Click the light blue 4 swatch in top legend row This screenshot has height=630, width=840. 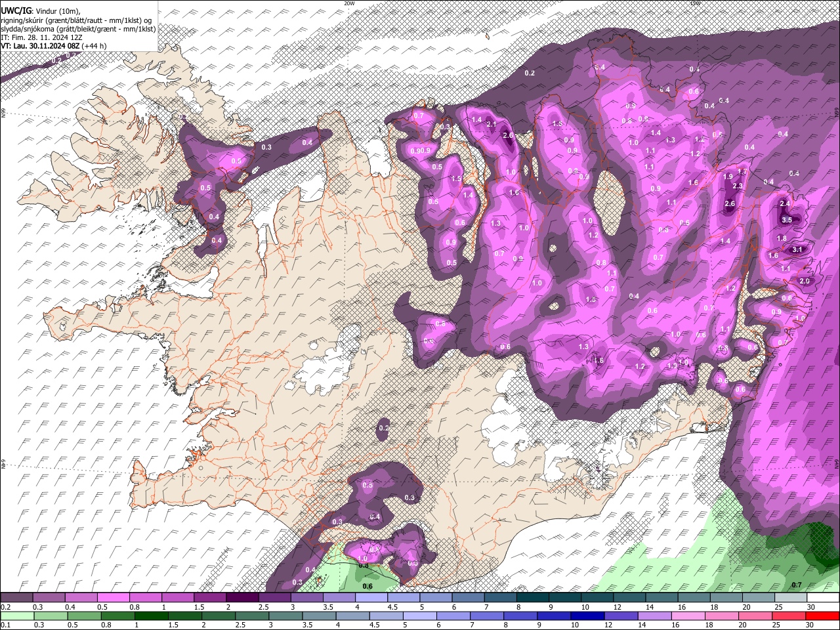[371, 598]
